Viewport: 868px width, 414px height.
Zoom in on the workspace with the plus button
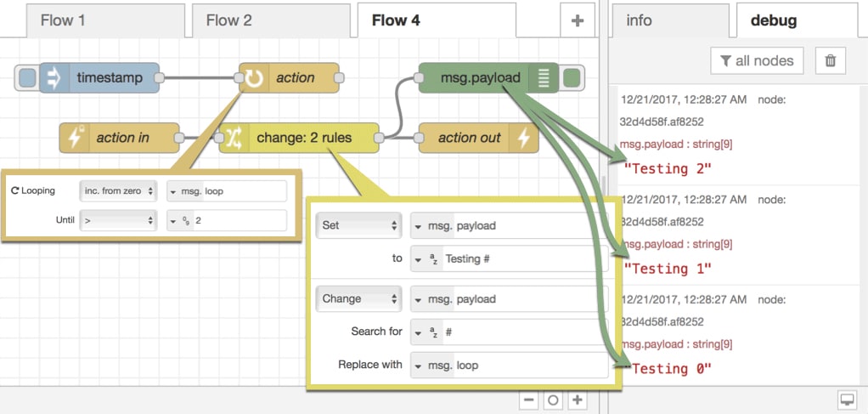point(577,400)
